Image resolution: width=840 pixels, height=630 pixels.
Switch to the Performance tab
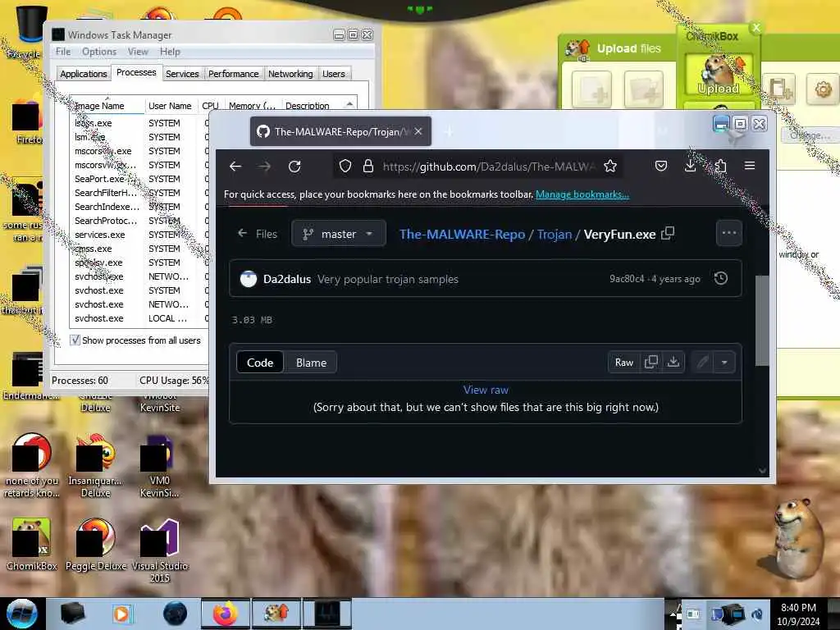pos(233,74)
